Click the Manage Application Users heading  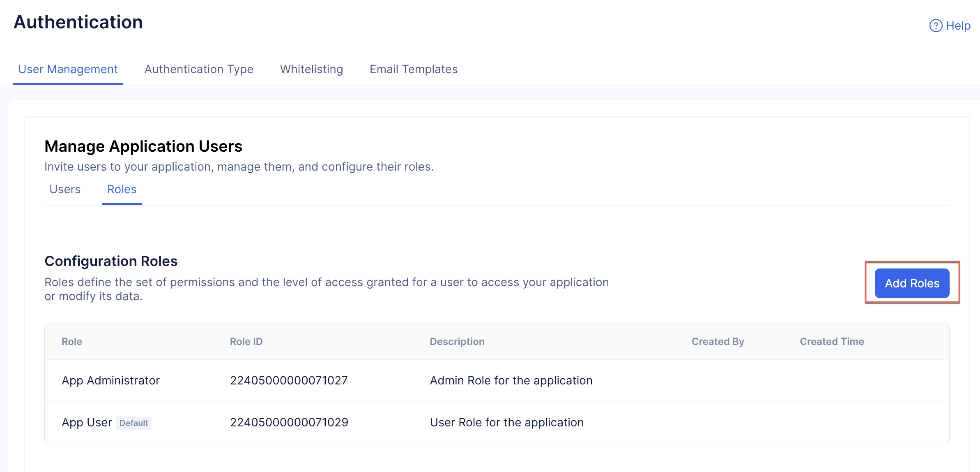tap(143, 146)
